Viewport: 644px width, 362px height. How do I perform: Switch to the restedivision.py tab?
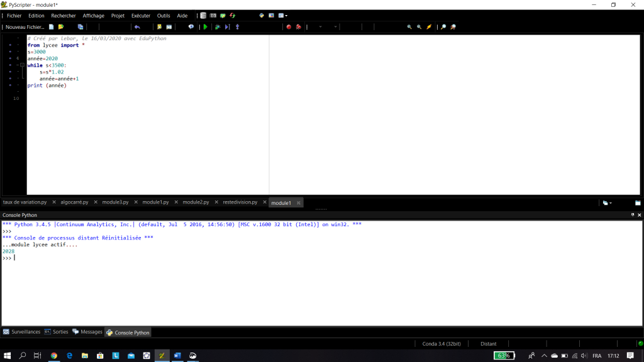point(240,202)
